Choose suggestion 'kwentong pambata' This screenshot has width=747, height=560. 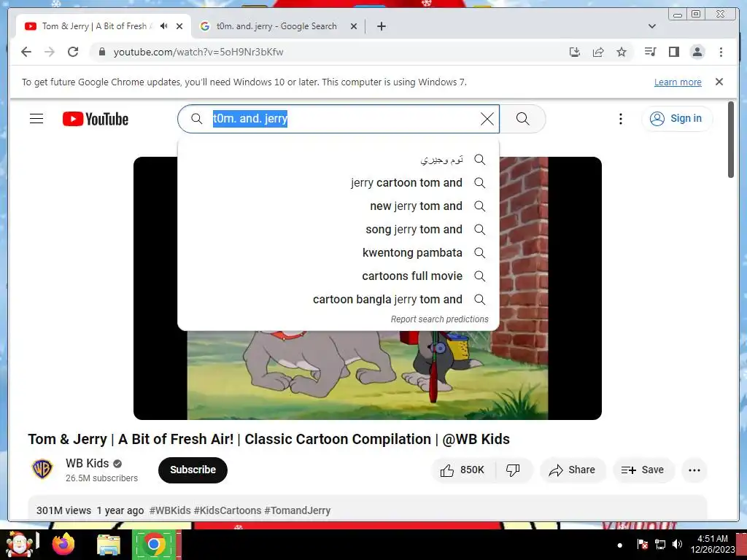pos(338,253)
